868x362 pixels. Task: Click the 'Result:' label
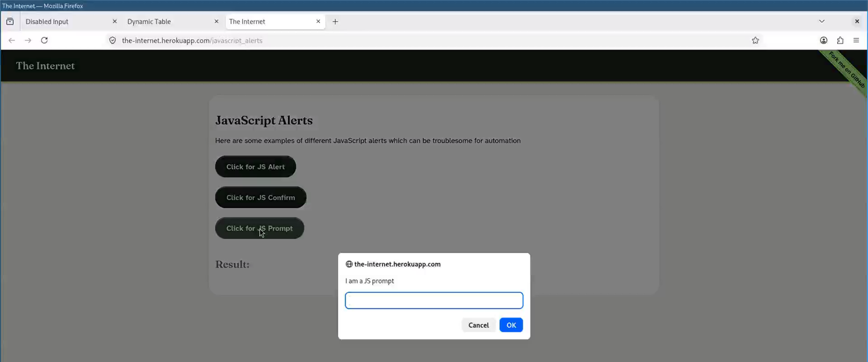(232, 264)
